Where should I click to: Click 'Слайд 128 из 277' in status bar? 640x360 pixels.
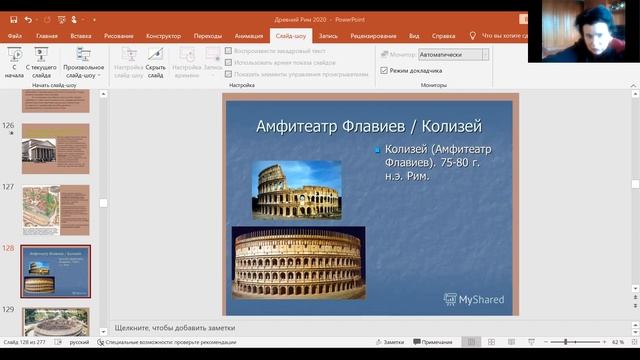coord(24,342)
